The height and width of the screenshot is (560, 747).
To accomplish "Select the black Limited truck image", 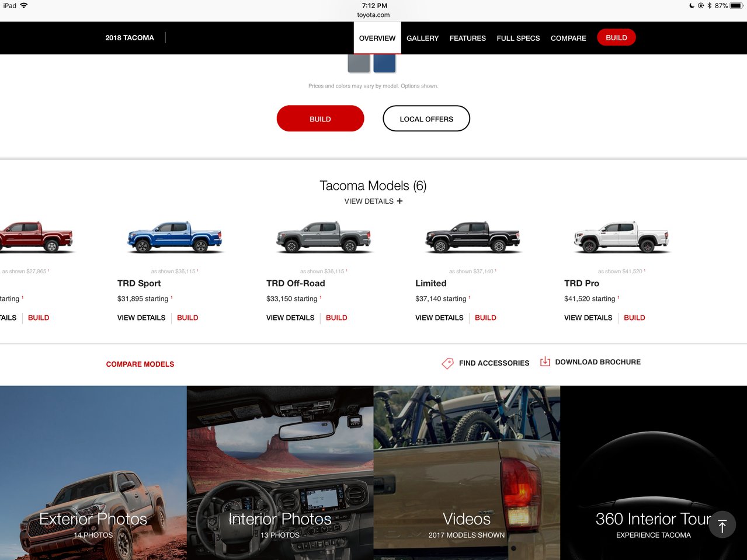I will click(x=472, y=236).
